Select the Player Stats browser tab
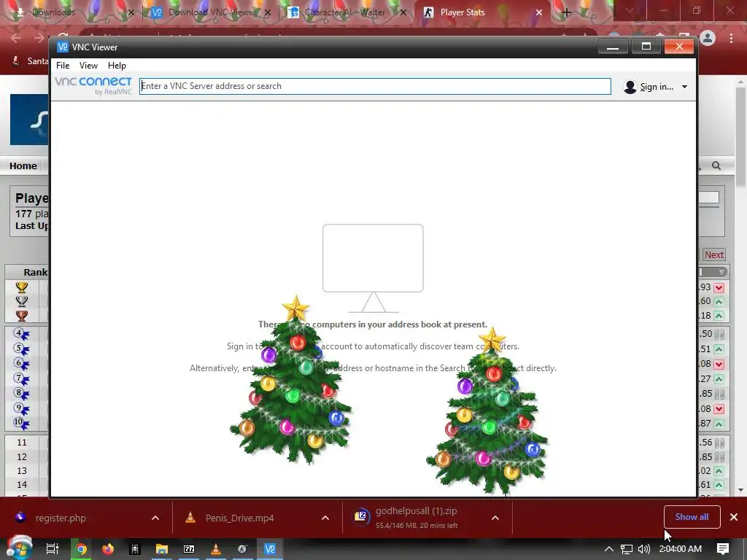 [462, 12]
